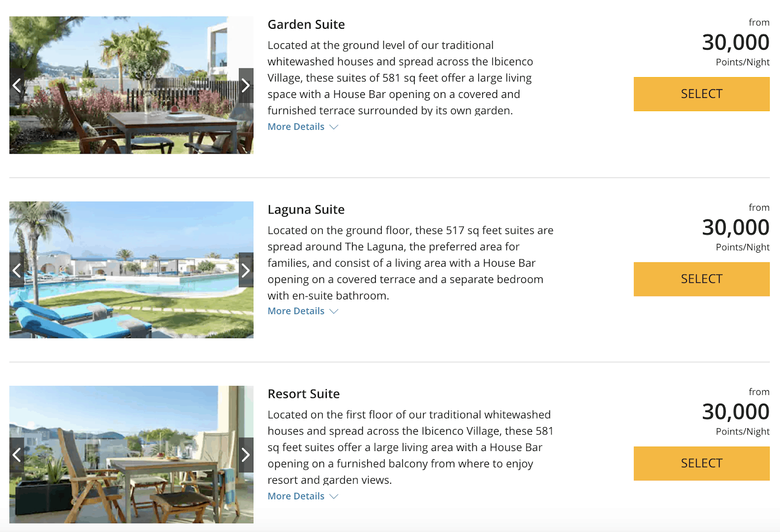This screenshot has width=780, height=532.
Task: Open the Laguna Suite pool photo
Action: coord(131,270)
